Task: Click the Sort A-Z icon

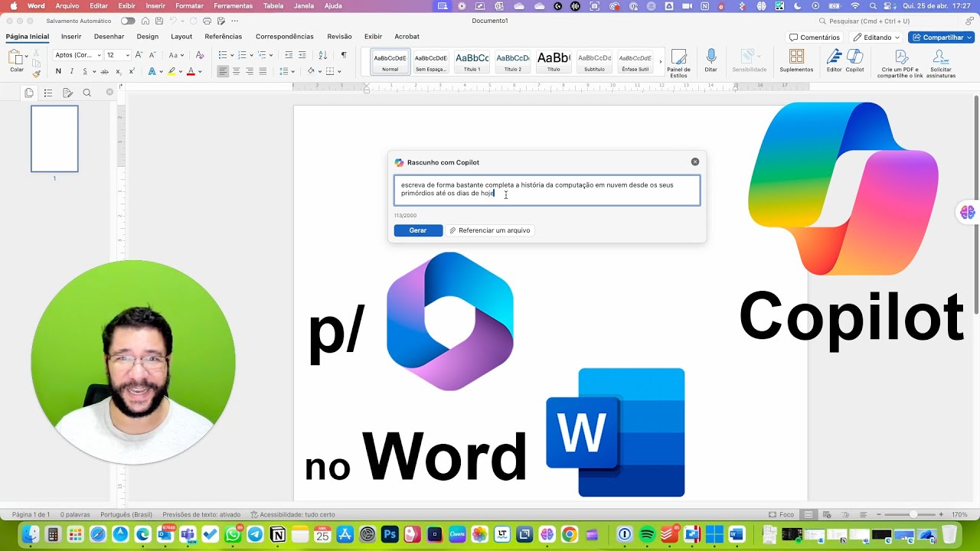Action: coord(322,55)
